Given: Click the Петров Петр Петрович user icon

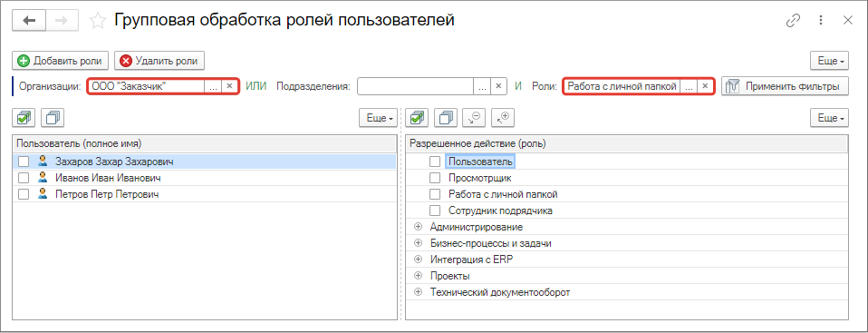Looking at the screenshot, I should click(42, 194).
